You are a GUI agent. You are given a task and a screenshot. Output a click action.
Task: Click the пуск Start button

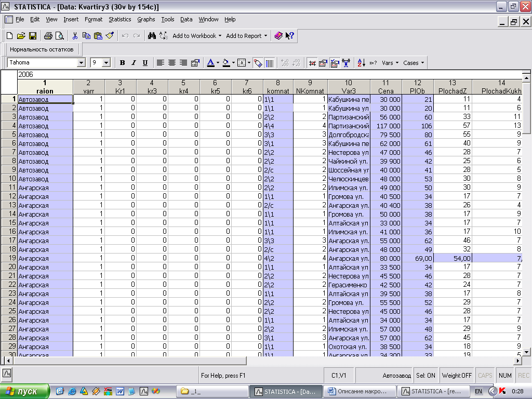pyautogui.click(x=24, y=391)
